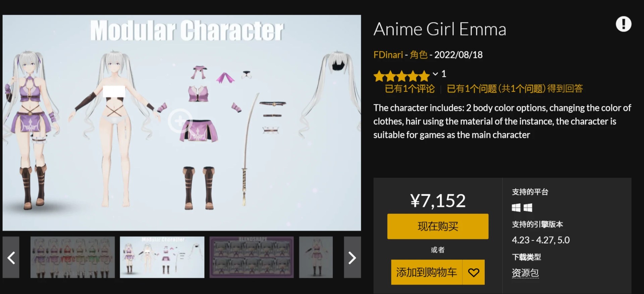This screenshot has width=644, height=294.
Task: Open the answered questions link
Action: pos(515,89)
